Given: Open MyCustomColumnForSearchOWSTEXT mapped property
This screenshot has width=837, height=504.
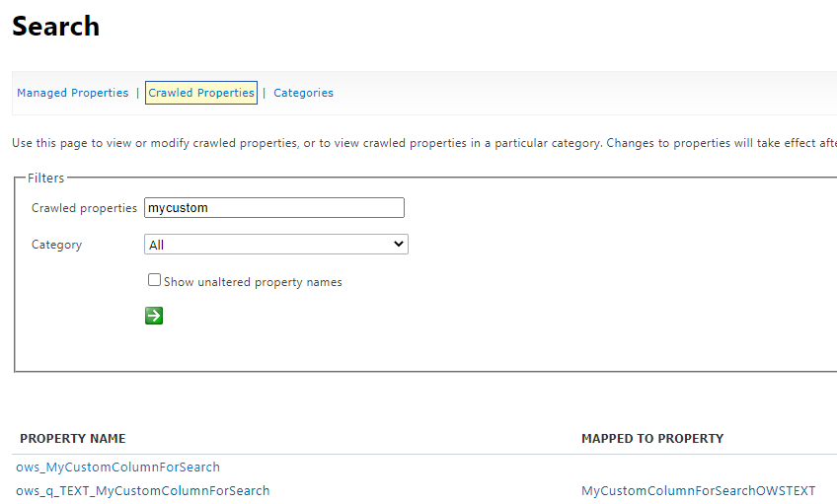Looking at the screenshot, I should coord(698,490).
